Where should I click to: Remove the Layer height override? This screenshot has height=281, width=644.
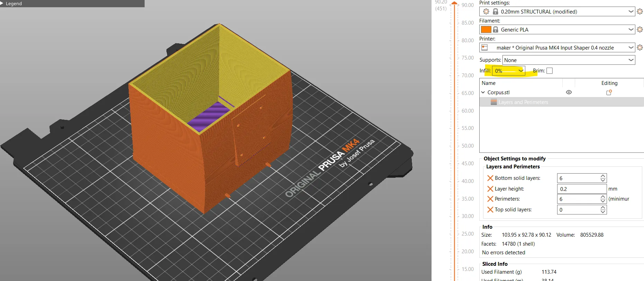(490, 189)
